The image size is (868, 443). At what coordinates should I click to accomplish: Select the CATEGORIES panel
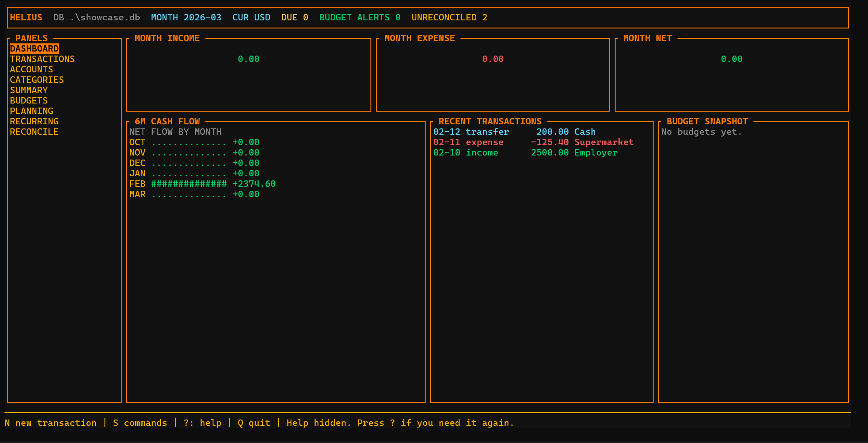pyautogui.click(x=37, y=80)
